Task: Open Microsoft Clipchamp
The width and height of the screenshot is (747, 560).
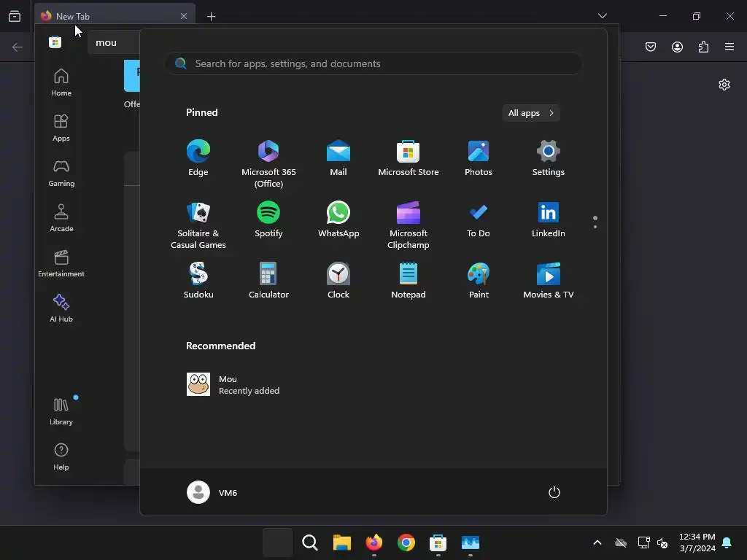Action: (409, 225)
